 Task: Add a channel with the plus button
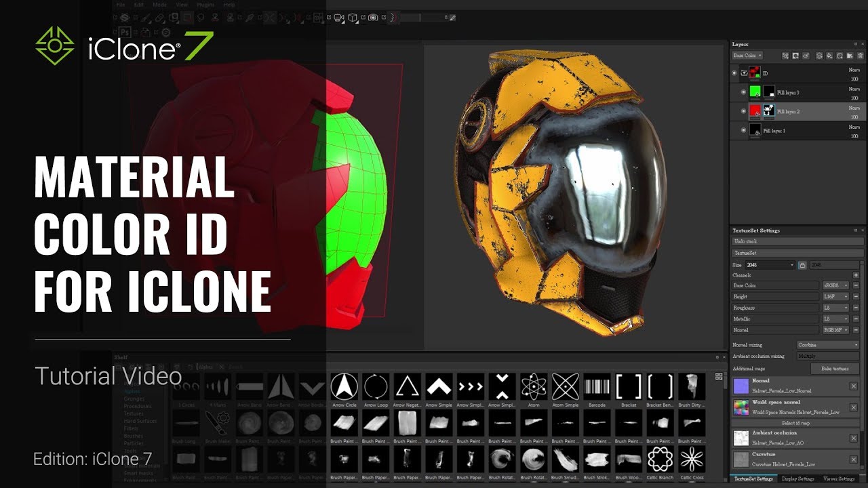pos(856,275)
